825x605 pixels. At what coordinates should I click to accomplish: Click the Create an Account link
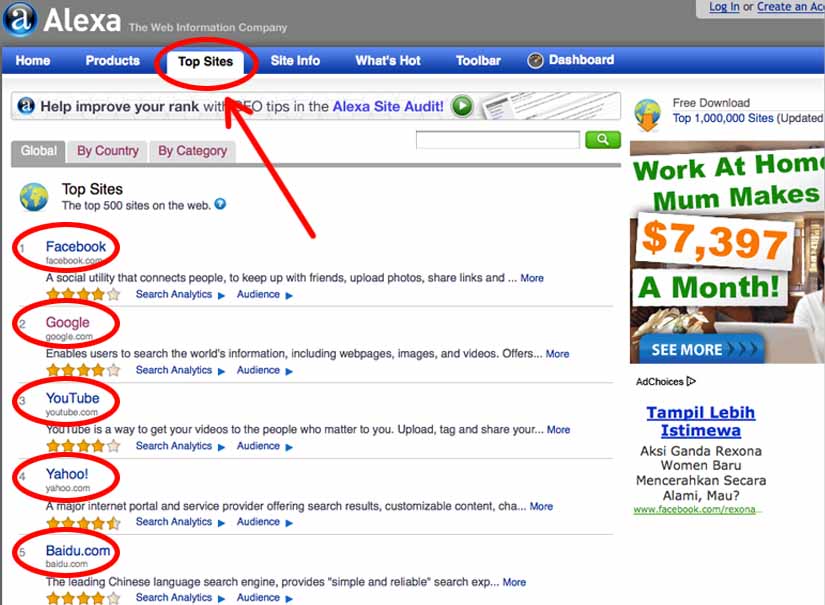tap(790, 6)
